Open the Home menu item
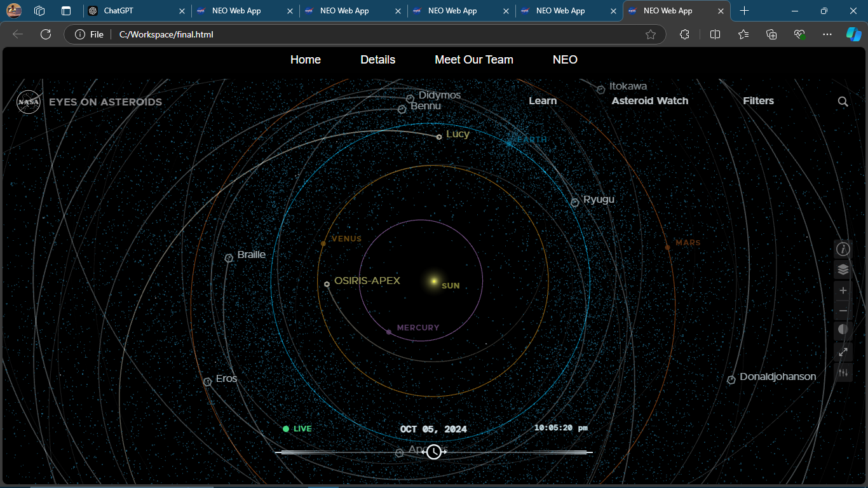868x488 pixels. [306, 60]
